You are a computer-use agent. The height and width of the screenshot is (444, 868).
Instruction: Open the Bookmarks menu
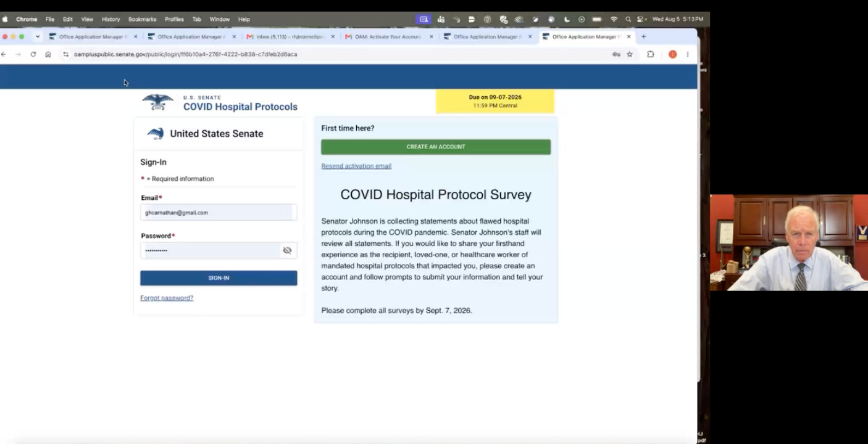143,19
